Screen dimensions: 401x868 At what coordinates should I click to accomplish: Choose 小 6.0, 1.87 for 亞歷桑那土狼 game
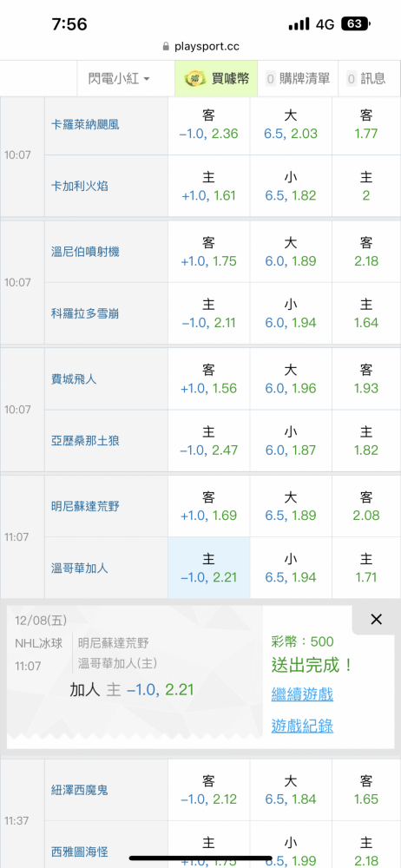291,441
